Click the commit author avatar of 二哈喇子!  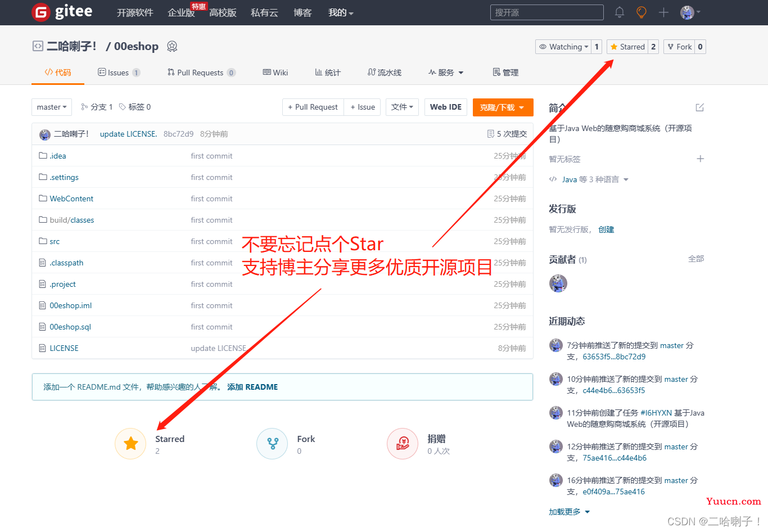[x=45, y=134]
